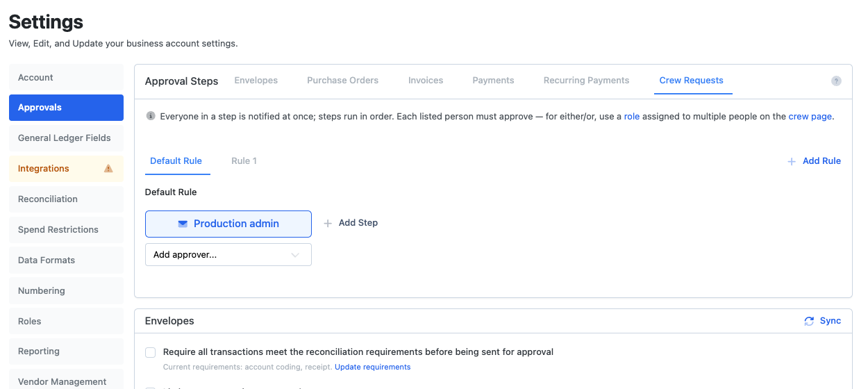Switch to the Envelopes approval tab

[x=256, y=81]
